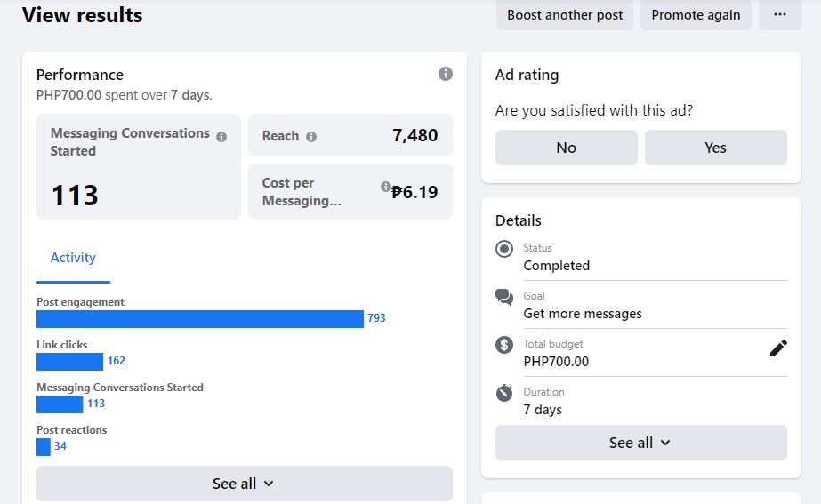Expand See all under Activity
Image resolution: width=821 pixels, height=504 pixels.
[x=244, y=484]
